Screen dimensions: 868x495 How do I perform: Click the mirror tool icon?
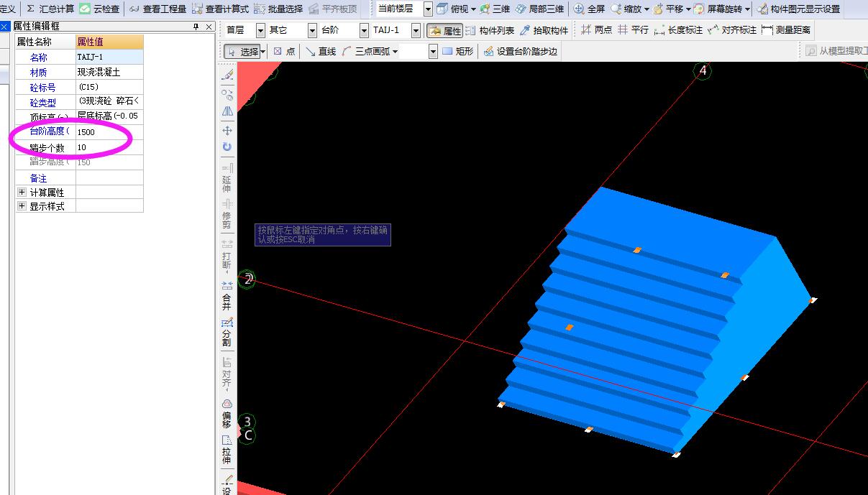pyautogui.click(x=227, y=111)
